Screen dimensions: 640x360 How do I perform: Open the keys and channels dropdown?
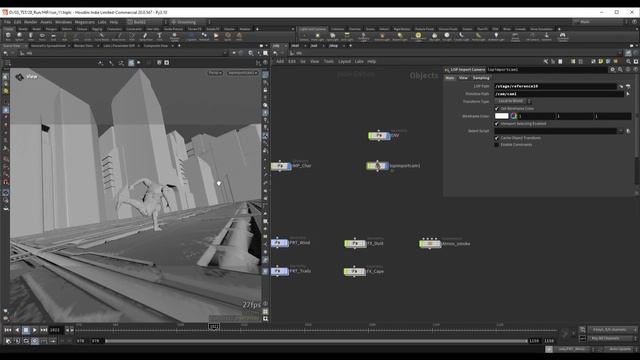[x=612, y=330]
